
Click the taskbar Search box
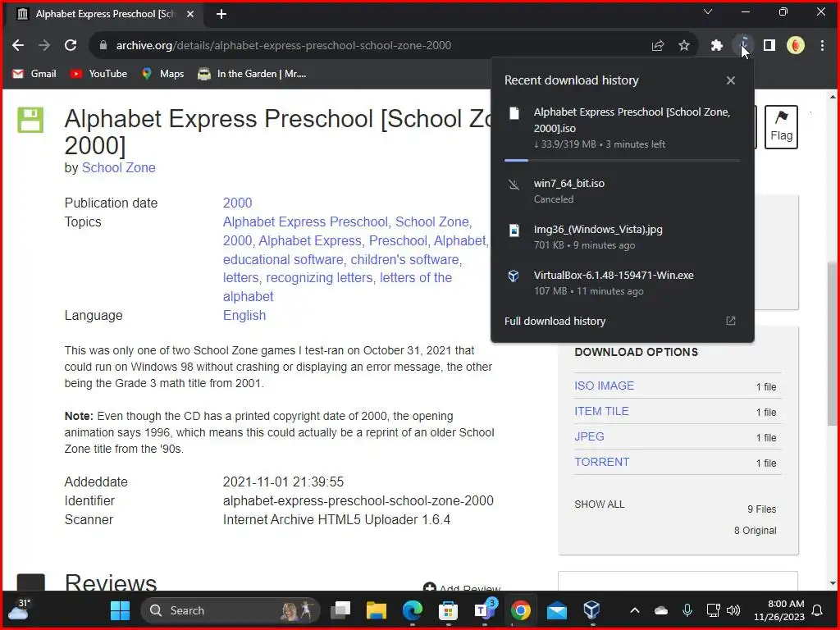click(231, 610)
